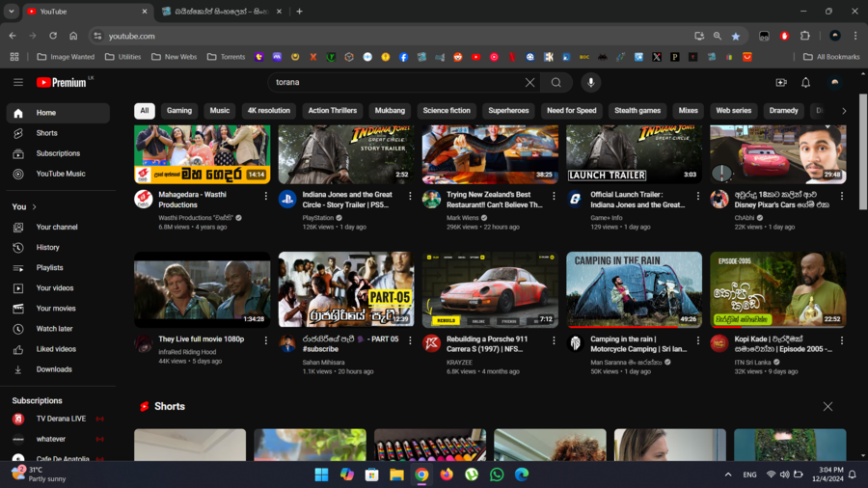Open Shorts in the sidebar
Viewport: 868px width, 488px height.
pos(58,133)
